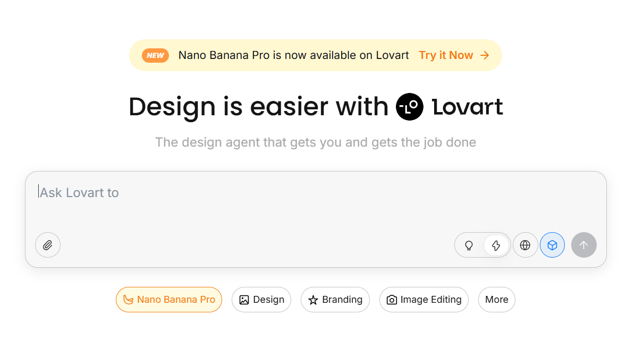Click the Nano Banana Pro button
This screenshot has width=644, height=349.
pyautogui.click(x=169, y=300)
